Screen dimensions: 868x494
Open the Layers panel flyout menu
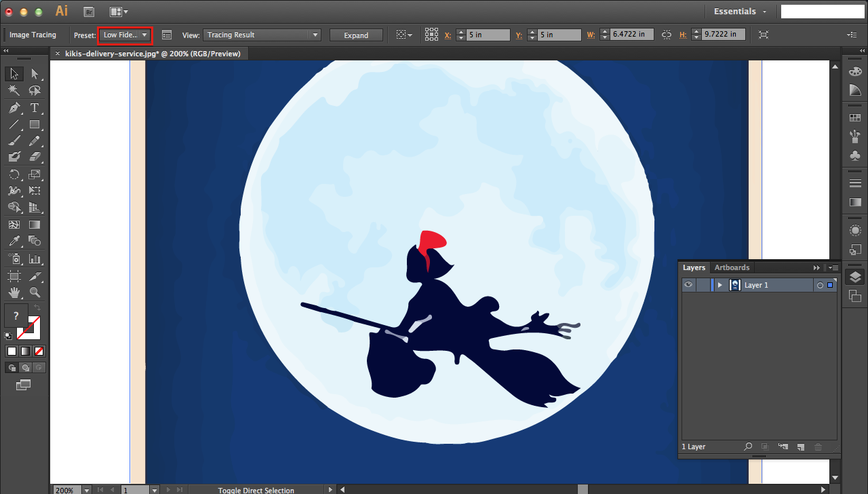(x=833, y=267)
